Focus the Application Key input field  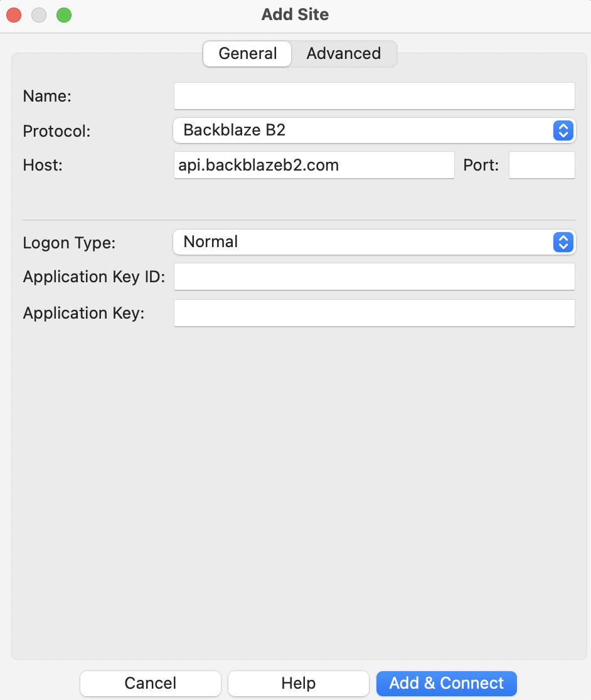pos(374,313)
